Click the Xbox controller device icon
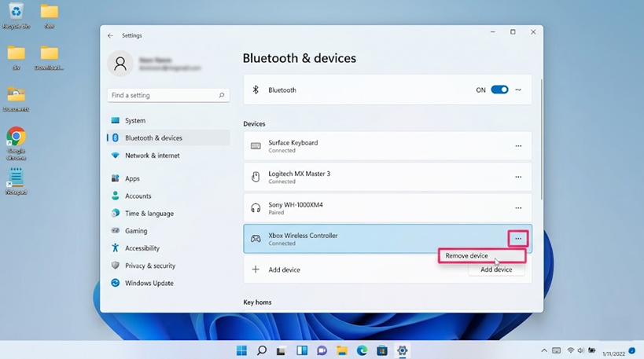Screen dimensions: 644x359 tap(256, 239)
